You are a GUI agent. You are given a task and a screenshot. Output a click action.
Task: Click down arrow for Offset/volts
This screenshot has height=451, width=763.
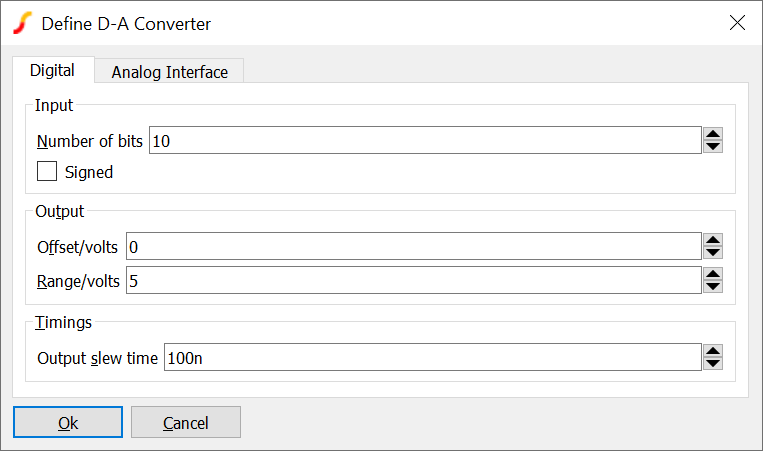713,252
